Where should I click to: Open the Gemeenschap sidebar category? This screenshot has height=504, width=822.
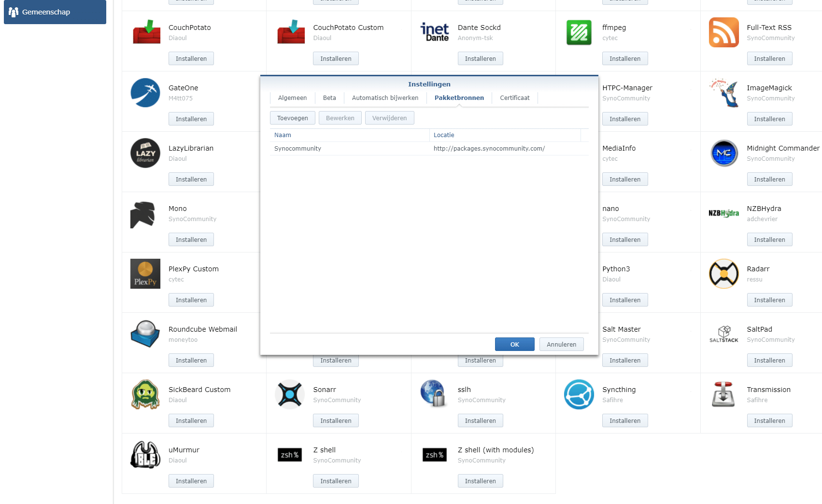coord(55,12)
